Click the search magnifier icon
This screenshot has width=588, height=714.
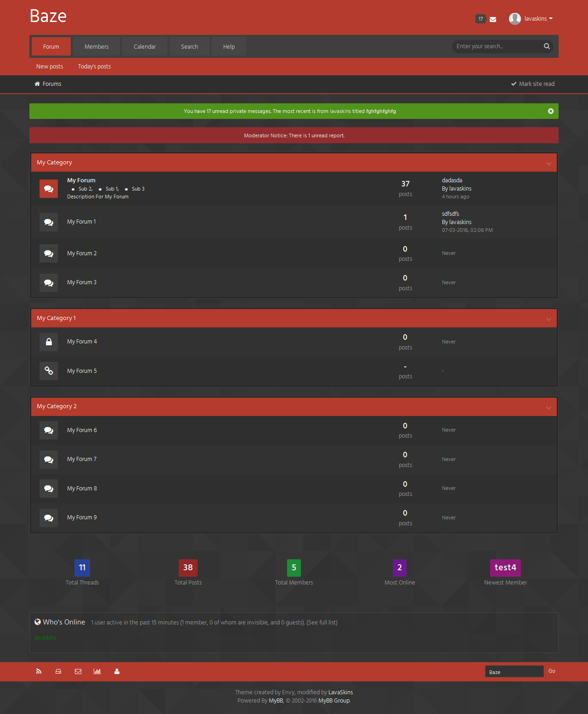point(547,46)
